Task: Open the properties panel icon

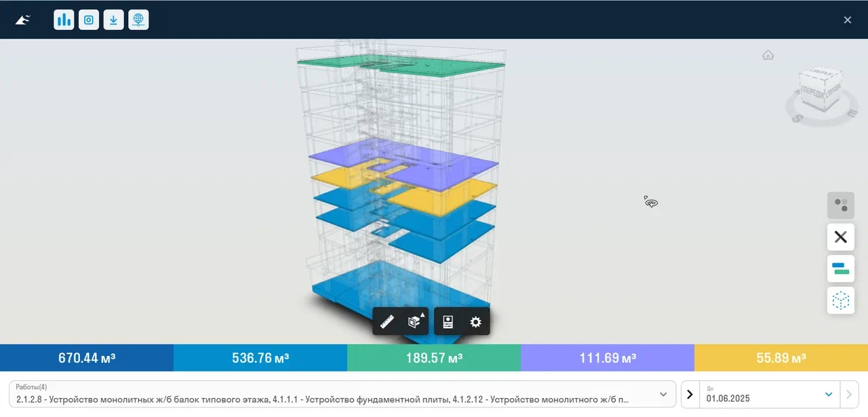Action: (448, 322)
